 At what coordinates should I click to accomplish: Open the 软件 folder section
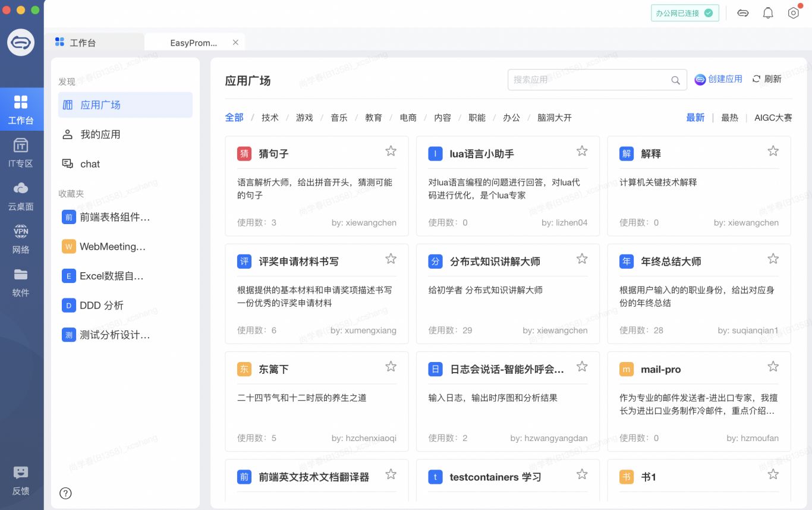pyautogui.click(x=21, y=282)
